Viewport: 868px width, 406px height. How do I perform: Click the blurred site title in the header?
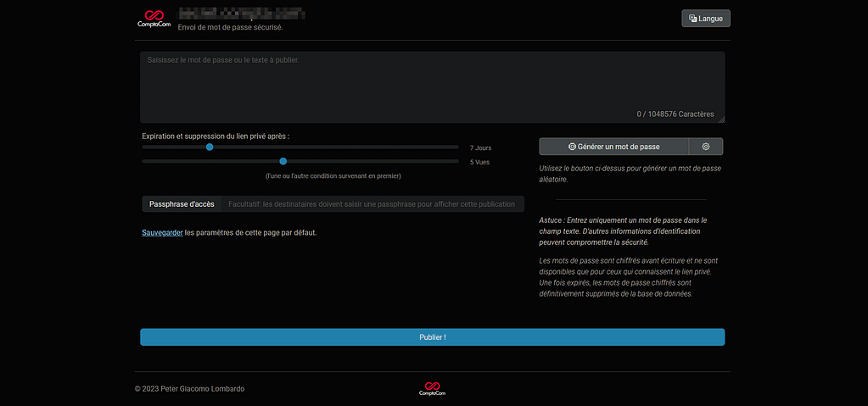tap(241, 14)
